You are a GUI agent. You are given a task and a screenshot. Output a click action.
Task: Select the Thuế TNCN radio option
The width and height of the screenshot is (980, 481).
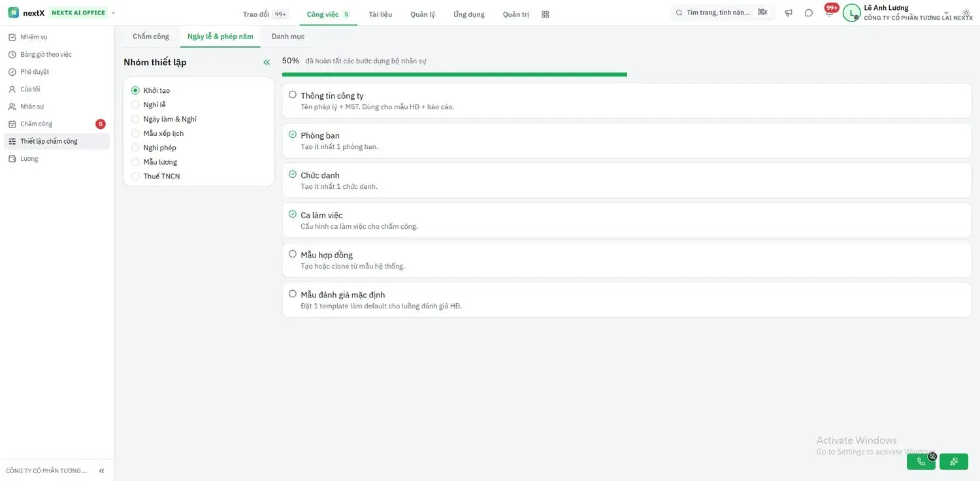click(135, 176)
